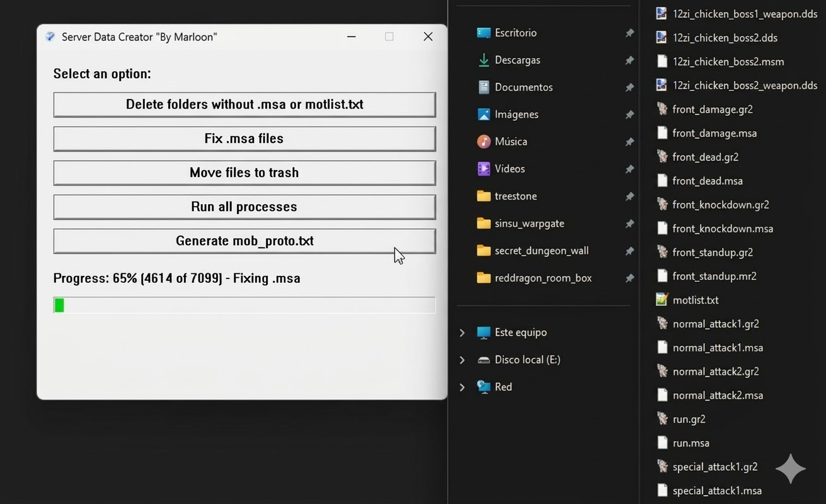The image size is (826, 504).
Task: Click the 12zi_chicken_boss2.dds image icon
Action: [662, 38]
